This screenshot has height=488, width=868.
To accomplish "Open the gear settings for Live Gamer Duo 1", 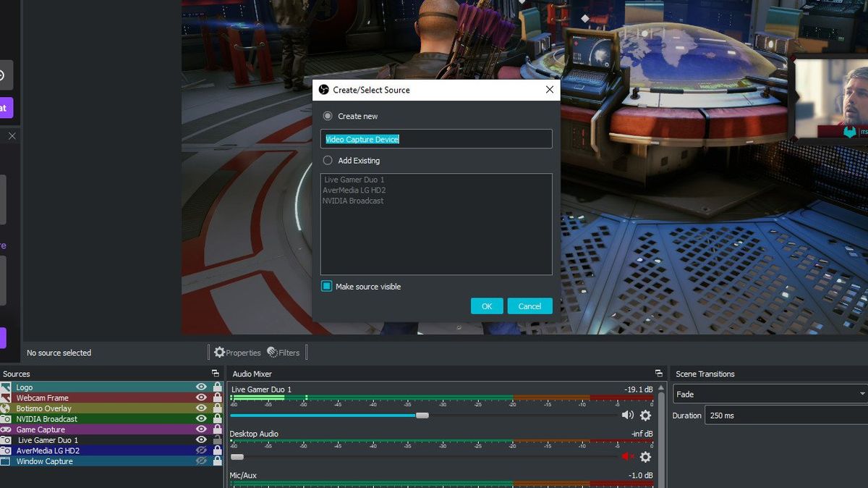I will (645, 415).
